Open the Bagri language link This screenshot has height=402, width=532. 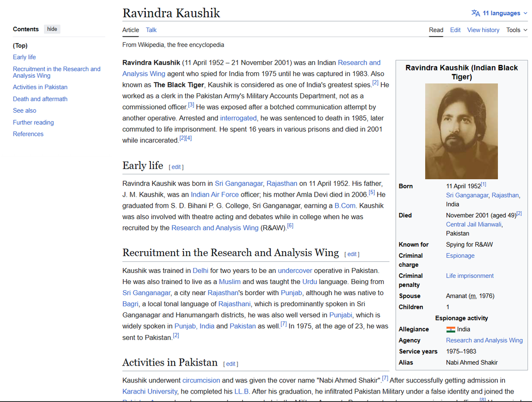click(x=130, y=304)
